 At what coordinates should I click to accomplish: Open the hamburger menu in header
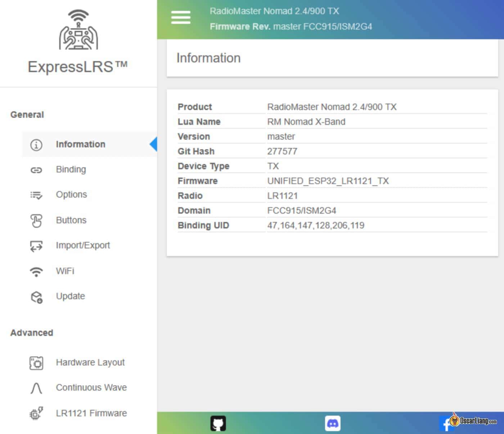click(x=181, y=17)
